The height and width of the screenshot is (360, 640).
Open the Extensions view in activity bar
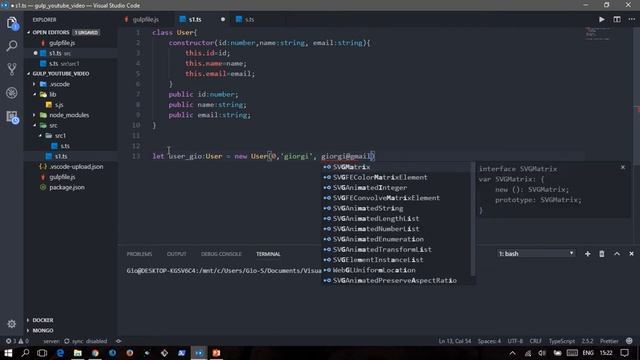pos(12,117)
